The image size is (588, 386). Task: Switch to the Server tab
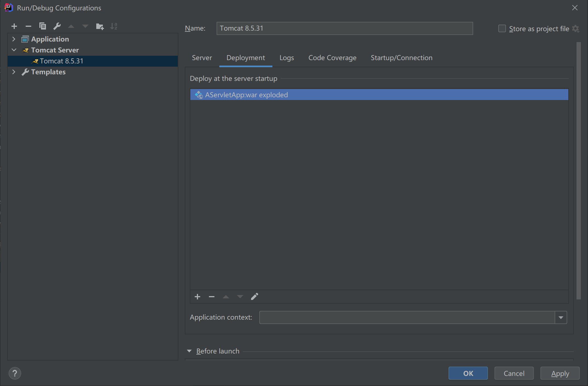point(202,58)
